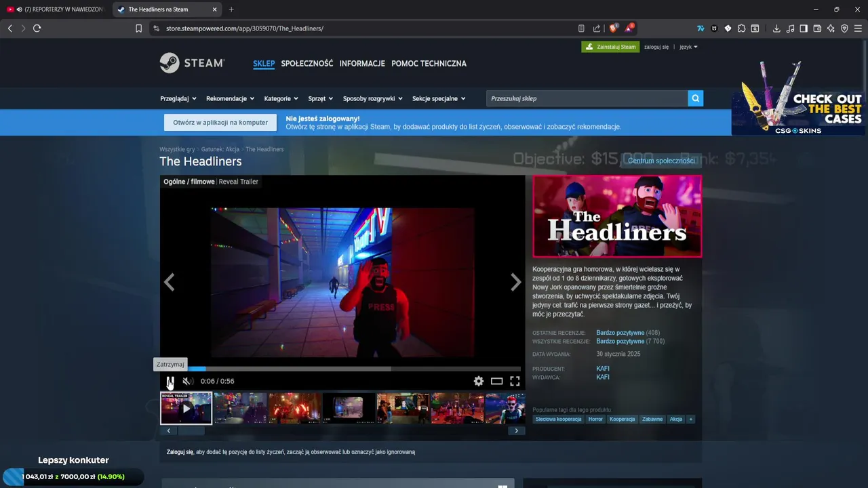
Task: Go to the next media with right arrow
Action: point(515,283)
